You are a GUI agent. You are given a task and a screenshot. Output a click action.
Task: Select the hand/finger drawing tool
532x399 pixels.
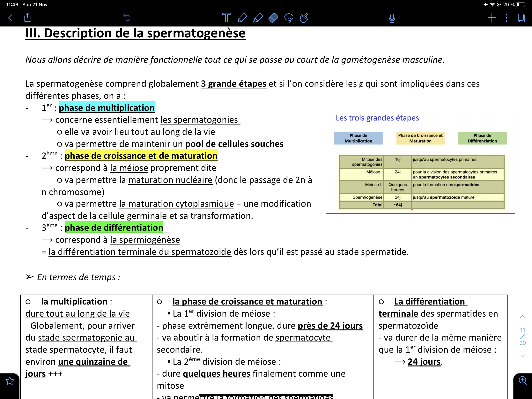click(x=304, y=18)
